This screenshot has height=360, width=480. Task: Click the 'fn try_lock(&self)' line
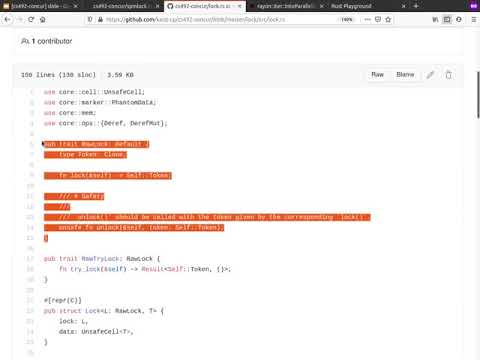(145, 269)
